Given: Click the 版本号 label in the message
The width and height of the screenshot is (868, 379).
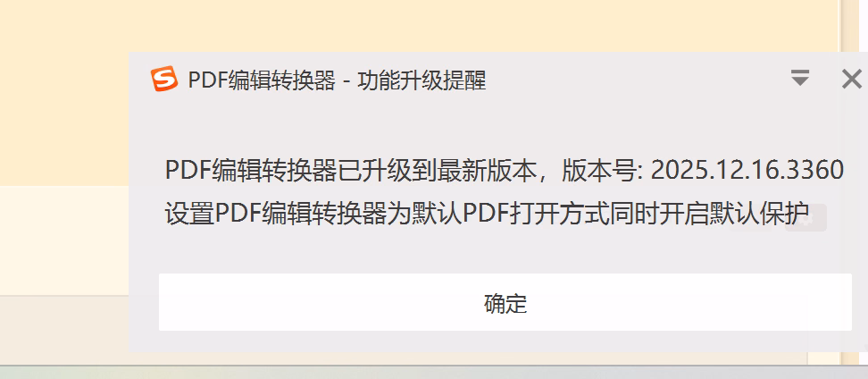Looking at the screenshot, I should pos(601,171).
